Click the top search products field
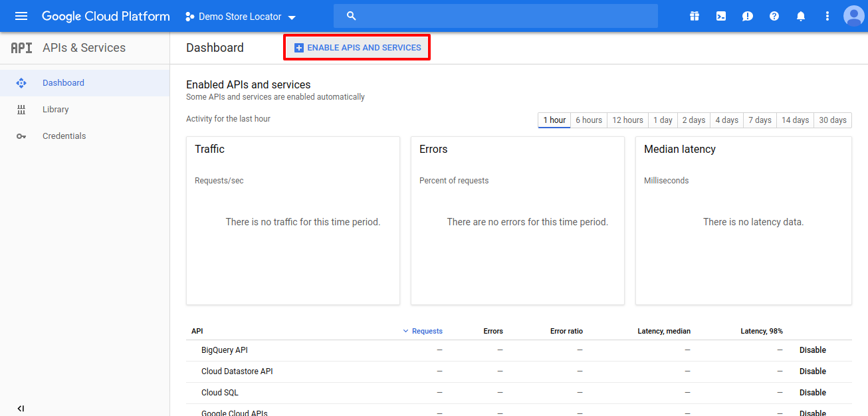The width and height of the screenshot is (868, 416). [495, 16]
